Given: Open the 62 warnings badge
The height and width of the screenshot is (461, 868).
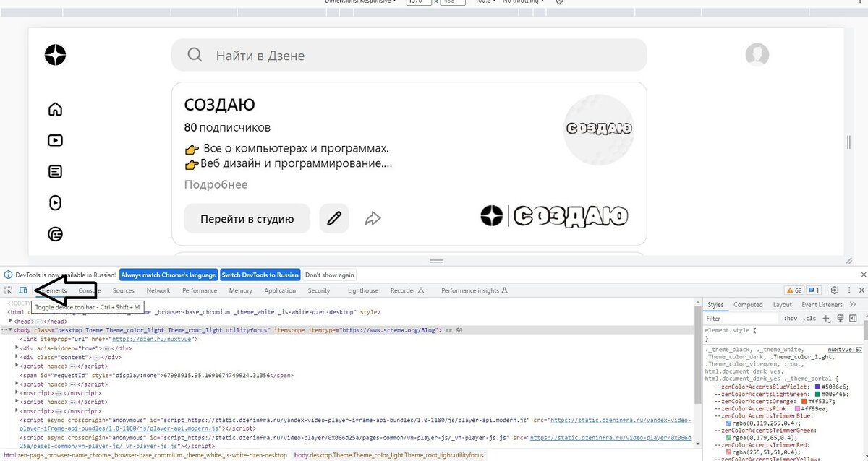Looking at the screenshot, I should (x=793, y=290).
